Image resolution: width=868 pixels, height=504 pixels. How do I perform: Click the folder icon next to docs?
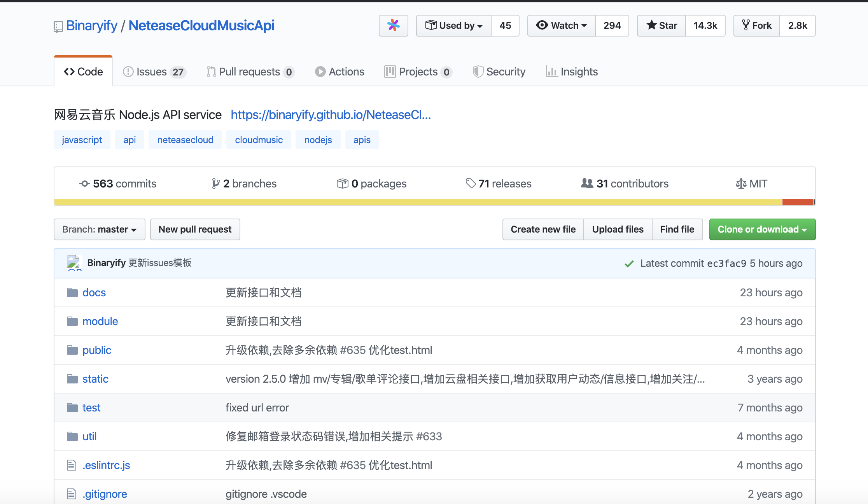[72, 292]
